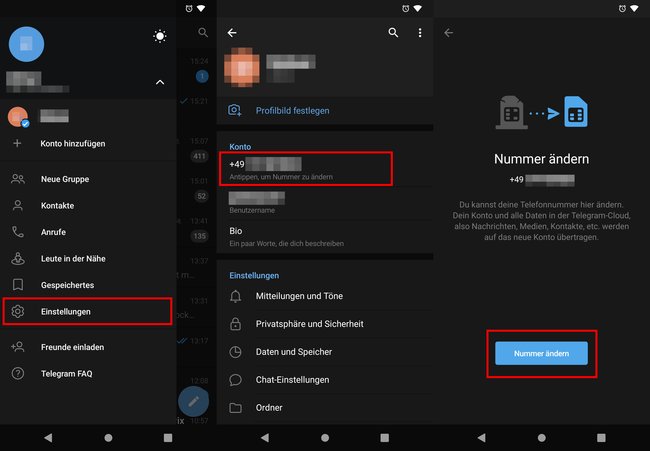Tap Freunde einladen

coord(72,347)
